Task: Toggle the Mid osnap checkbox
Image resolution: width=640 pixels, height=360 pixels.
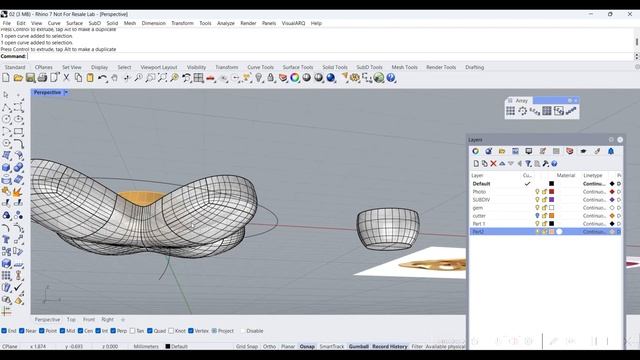Action: (x=62, y=331)
